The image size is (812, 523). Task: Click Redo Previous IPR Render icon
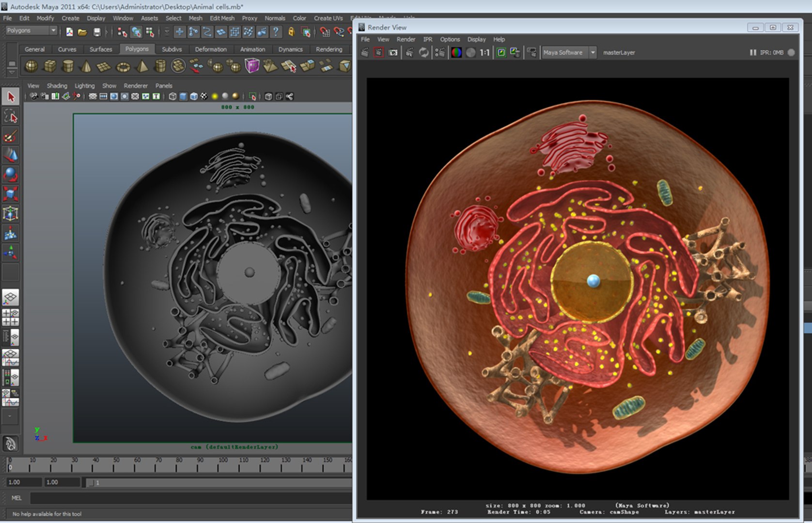(x=410, y=52)
